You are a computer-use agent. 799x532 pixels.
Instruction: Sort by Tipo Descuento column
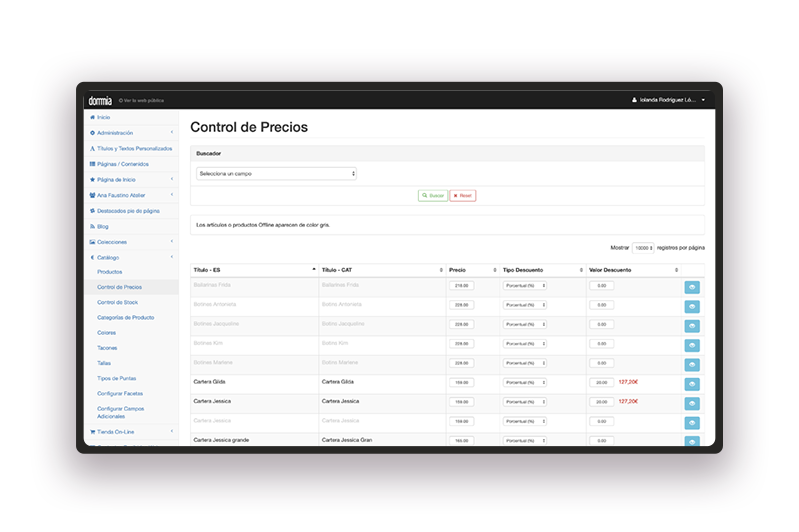(542, 270)
